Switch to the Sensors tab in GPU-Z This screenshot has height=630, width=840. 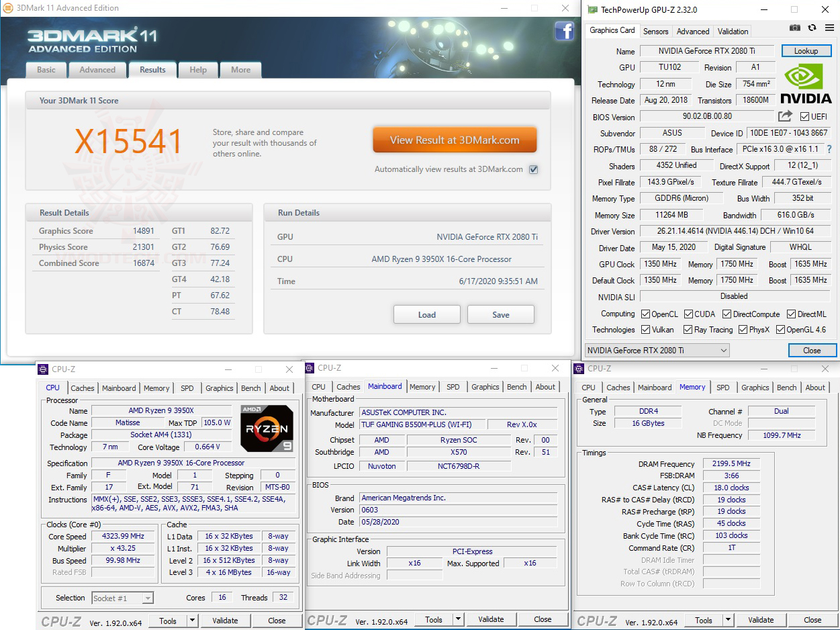[x=655, y=31]
